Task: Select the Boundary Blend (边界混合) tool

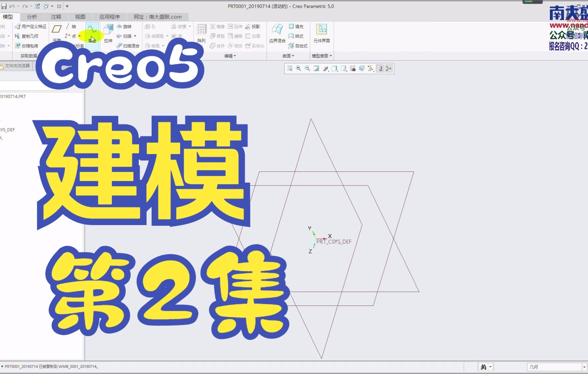Action: click(x=277, y=33)
